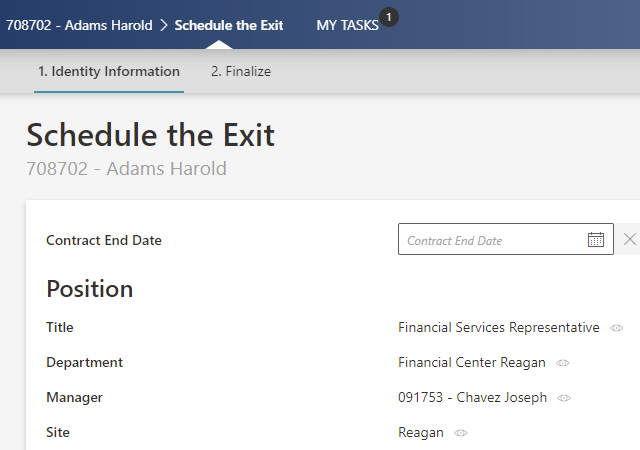640x450 pixels.
Task: Select the Schedule the Exit breadcrumb
Action: (228, 25)
